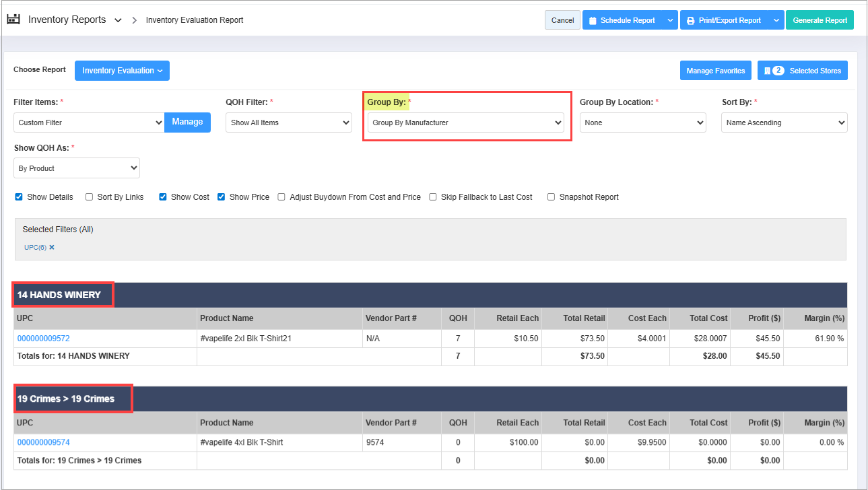Toggle the Snapshot Report checkbox
The height and width of the screenshot is (490, 868).
(x=551, y=197)
